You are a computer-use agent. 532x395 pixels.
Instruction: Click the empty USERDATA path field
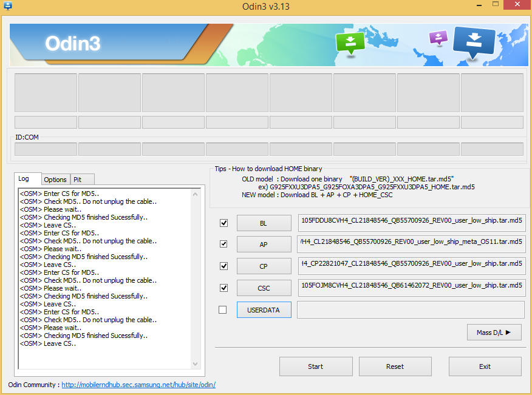(412, 309)
